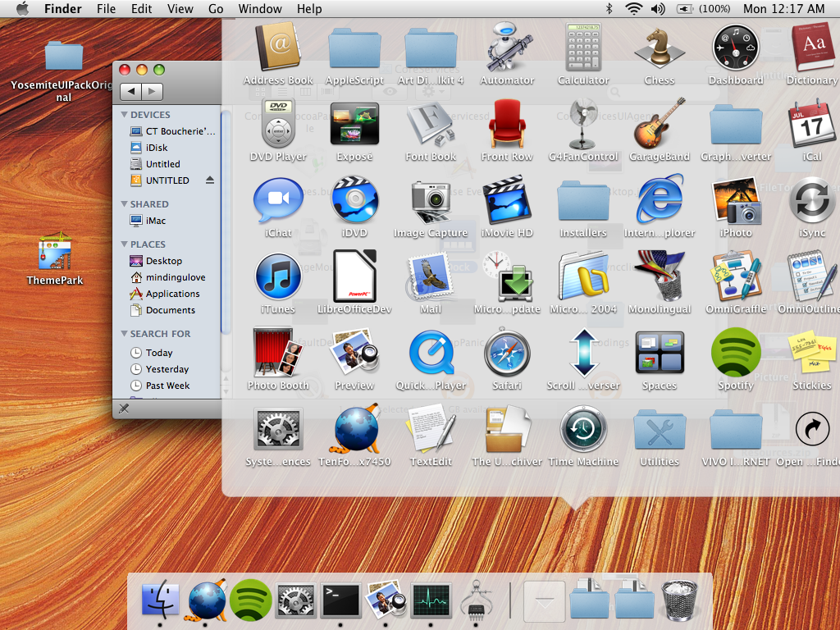
Task: Click the Finder face icon in Dock
Action: [160, 600]
